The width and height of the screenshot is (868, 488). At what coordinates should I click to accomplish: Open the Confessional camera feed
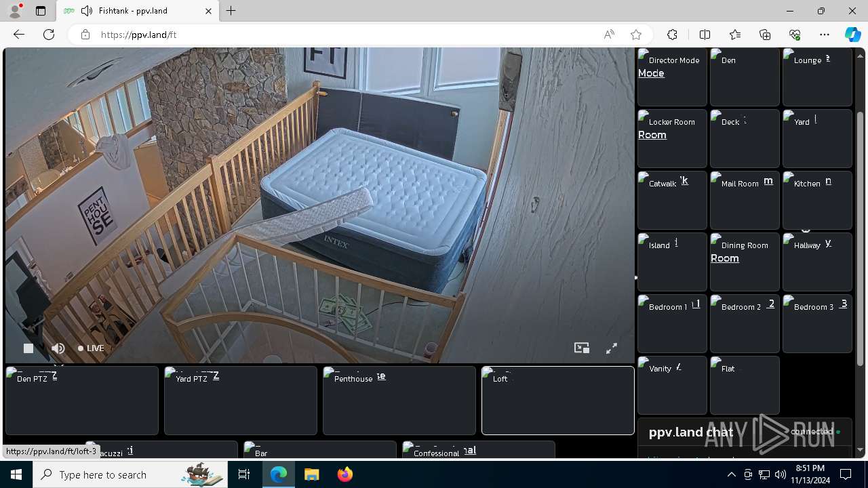[x=479, y=449]
